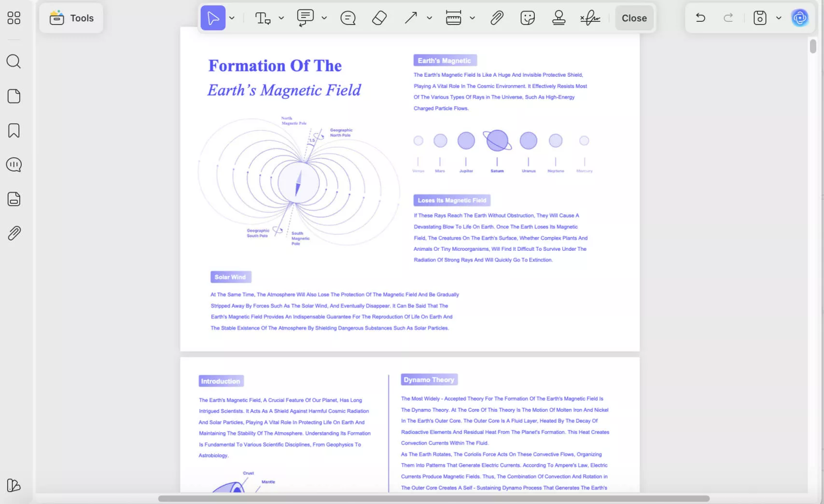The width and height of the screenshot is (824, 504).
Task: Click the "Mars" planet label
Action: tap(440, 171)
